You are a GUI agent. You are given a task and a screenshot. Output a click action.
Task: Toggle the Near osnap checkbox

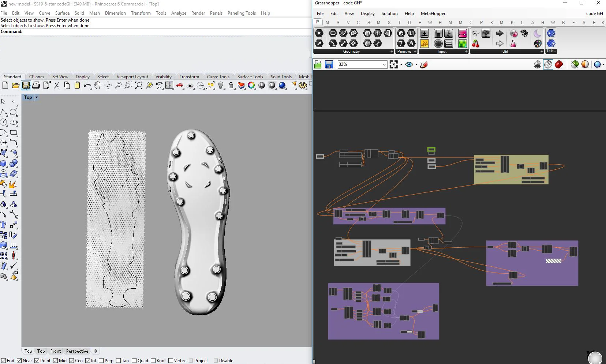coord(19,361)
